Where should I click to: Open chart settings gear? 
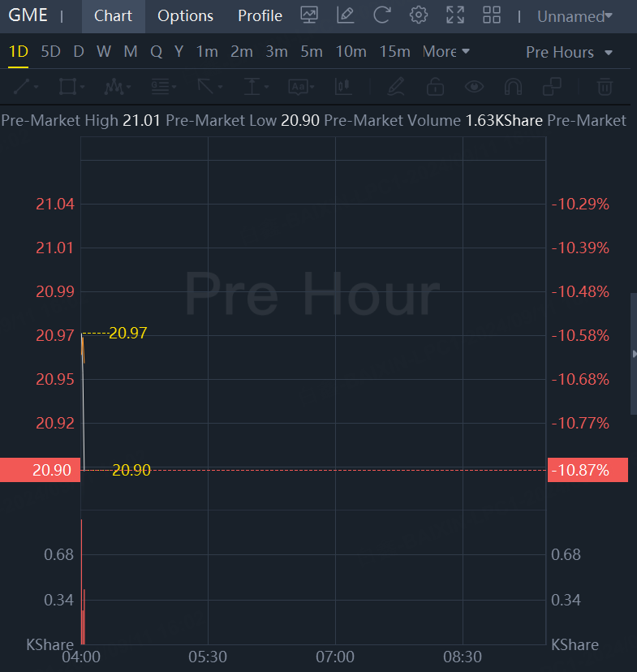point(419,15)
